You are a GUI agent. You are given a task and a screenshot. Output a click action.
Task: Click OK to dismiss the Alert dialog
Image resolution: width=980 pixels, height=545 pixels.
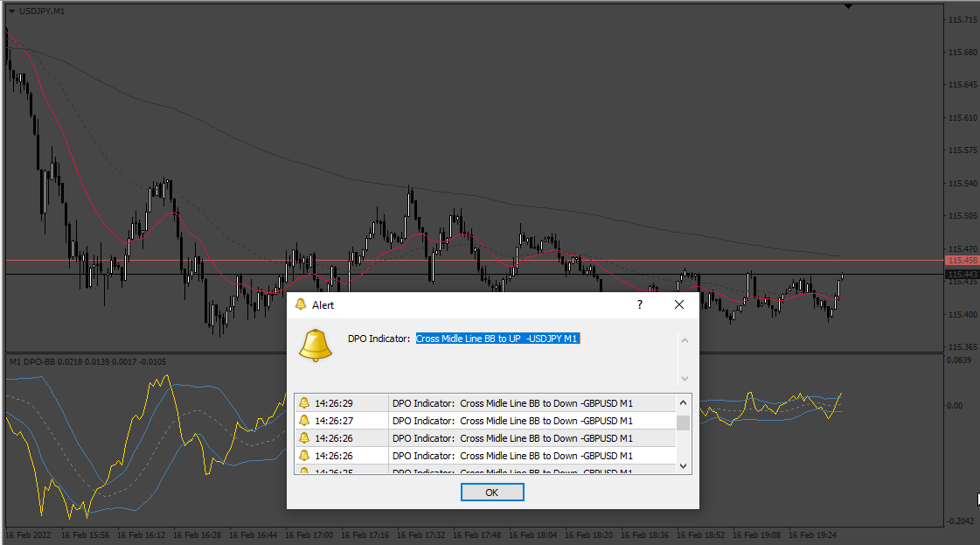point(492,493)
